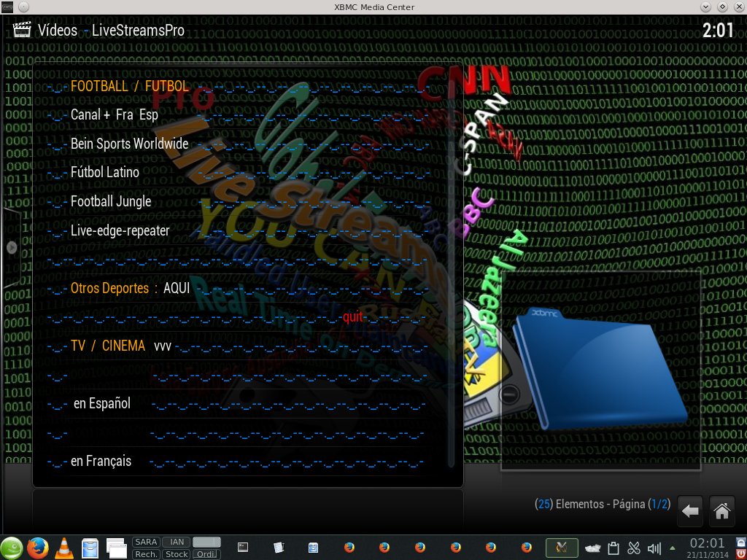Open the side panel arrow on left edge
The height and width of the screenshot is (560, 747).
point(12,247)
